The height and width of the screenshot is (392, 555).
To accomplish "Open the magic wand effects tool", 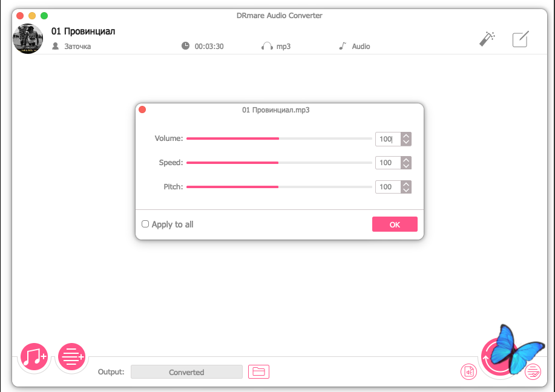I will (487, 39).
